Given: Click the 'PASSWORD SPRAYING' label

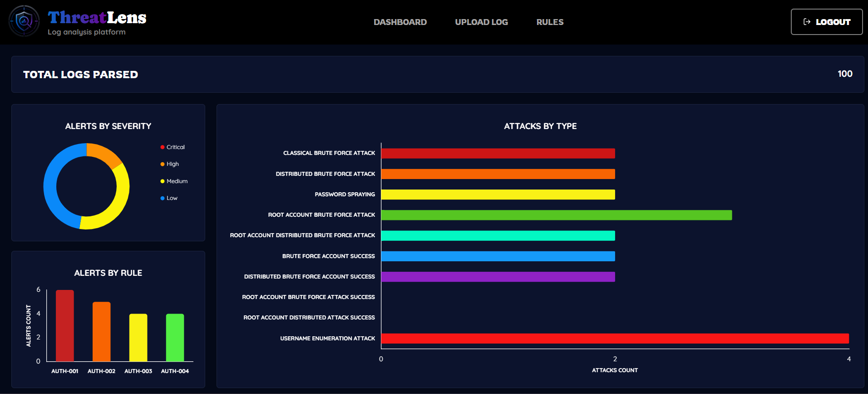Looking at the screenshot, I should 345,195.
